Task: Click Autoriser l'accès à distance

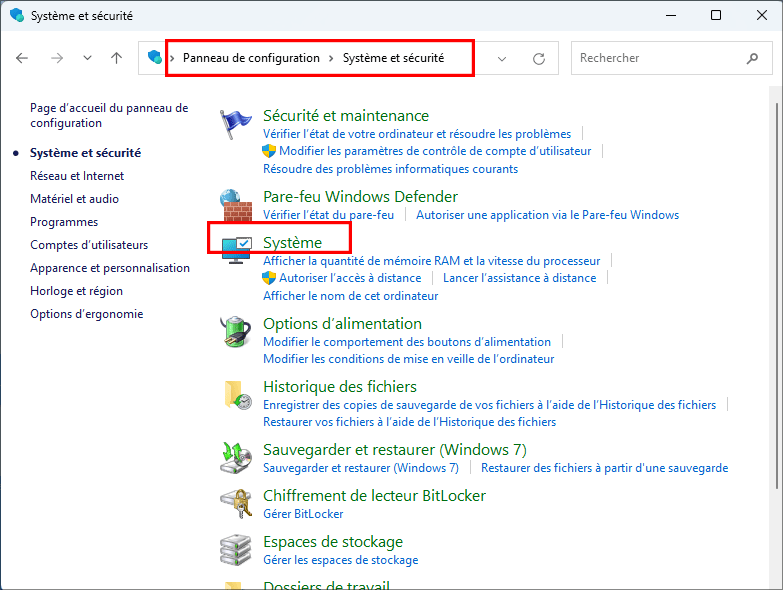Action: click(x=350, y=278)
